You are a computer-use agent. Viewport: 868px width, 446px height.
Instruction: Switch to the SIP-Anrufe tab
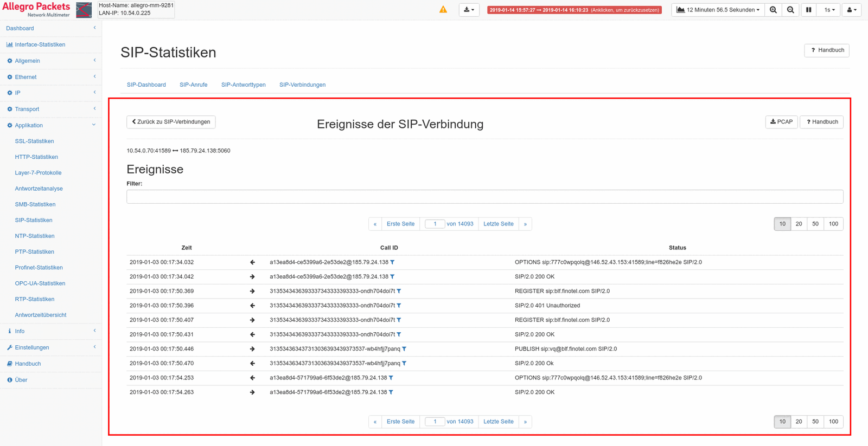tap(193, 85)
